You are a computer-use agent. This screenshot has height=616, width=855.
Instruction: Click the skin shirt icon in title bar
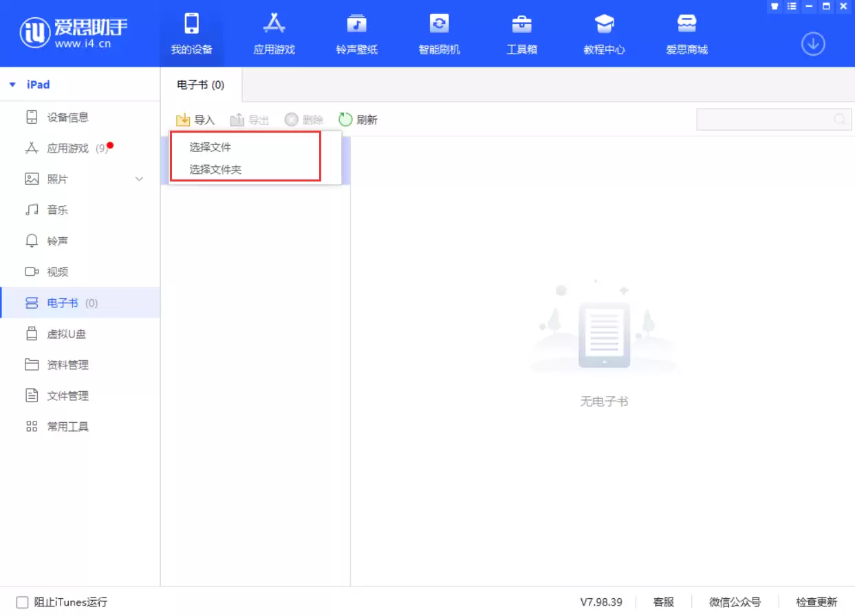point(775,6)
